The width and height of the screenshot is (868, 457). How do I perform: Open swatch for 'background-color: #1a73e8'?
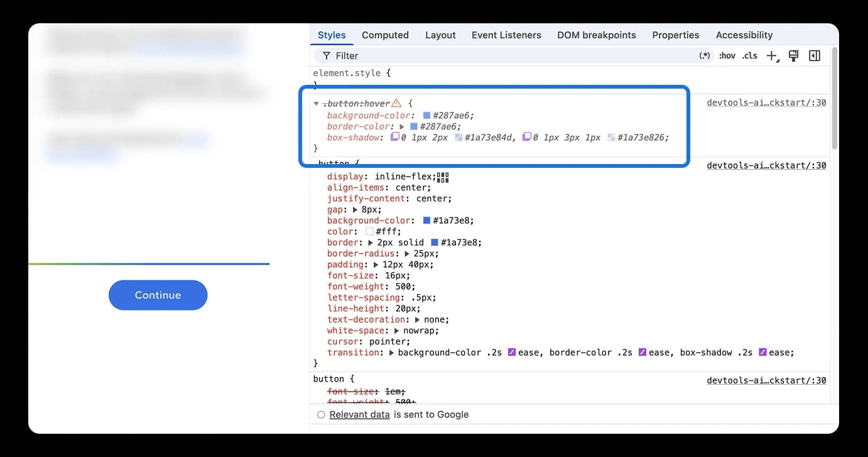pyautogui.click(x=427, y=221)
